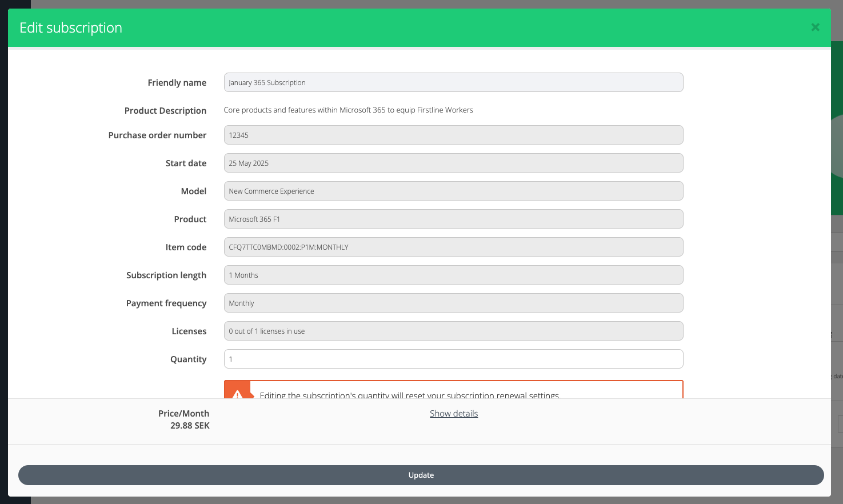Click the Update button
The height and width of the screenshot is (504, 843).
coord(421,475)
